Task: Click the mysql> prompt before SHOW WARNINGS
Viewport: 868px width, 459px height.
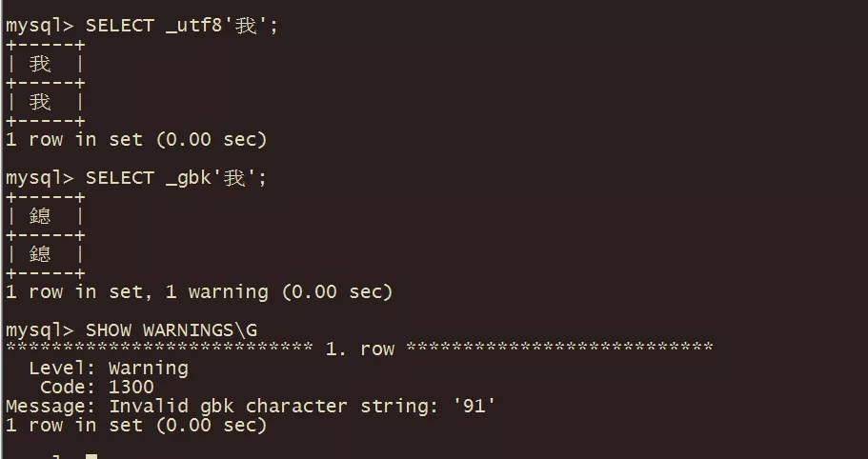Action: click(40, 329)
